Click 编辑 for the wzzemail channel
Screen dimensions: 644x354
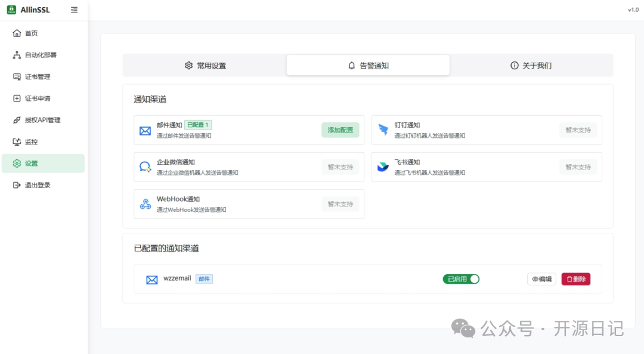pyautogui.click(x=541, y=279)
